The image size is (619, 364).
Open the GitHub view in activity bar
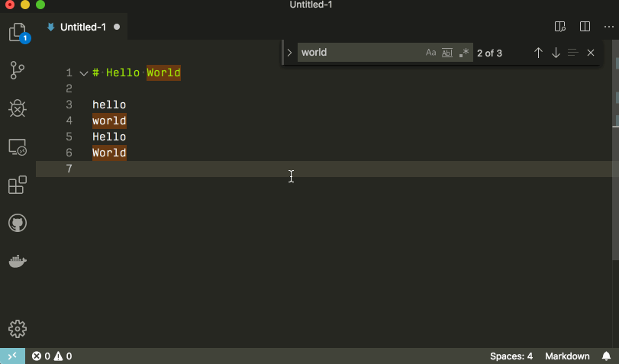click(18, 223)
